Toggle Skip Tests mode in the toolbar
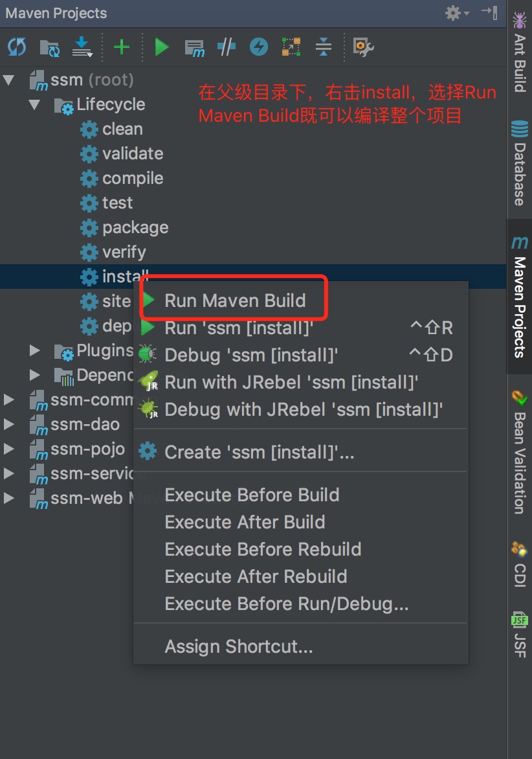The image size is (532, 759). 226,47
